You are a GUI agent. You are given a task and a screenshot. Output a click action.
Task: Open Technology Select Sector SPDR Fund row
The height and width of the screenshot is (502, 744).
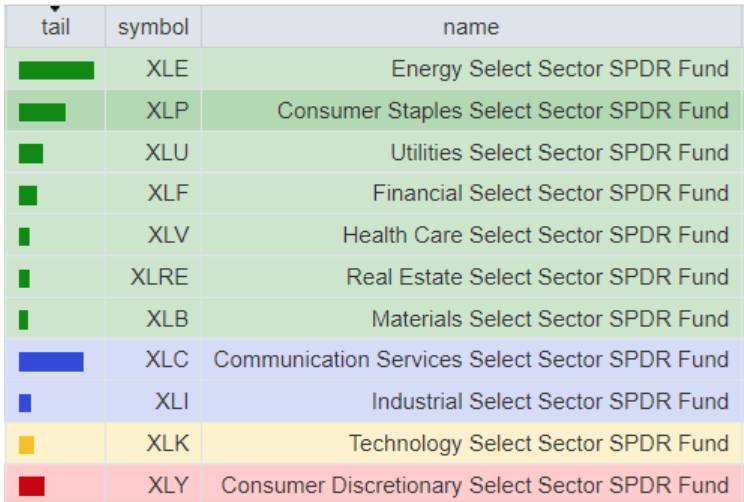(x=539, y=443)
